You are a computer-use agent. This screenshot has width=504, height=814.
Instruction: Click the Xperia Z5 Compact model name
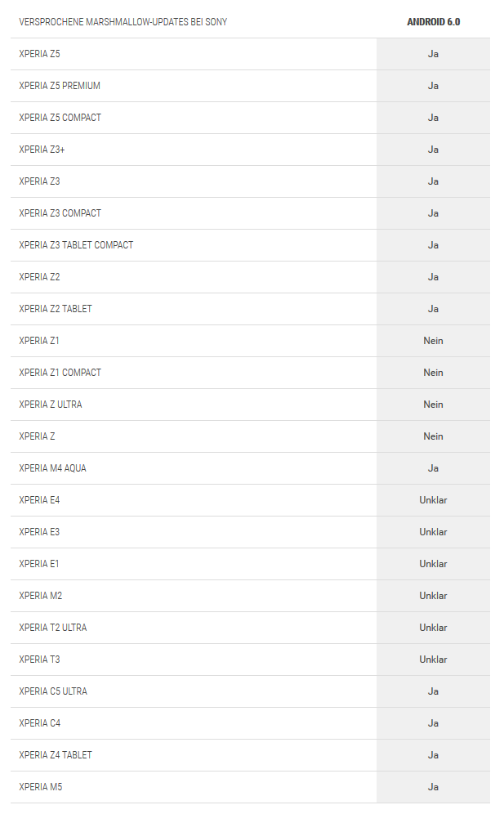[x=60, y=118]
